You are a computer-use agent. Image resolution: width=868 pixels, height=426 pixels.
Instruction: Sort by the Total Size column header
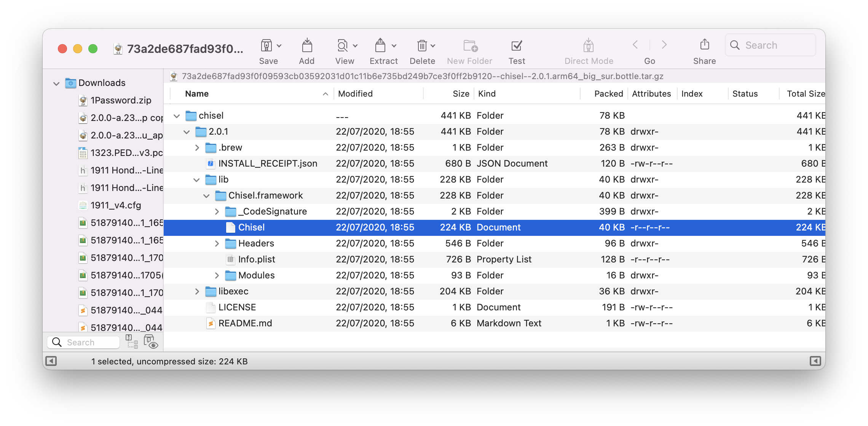(803, 94)
